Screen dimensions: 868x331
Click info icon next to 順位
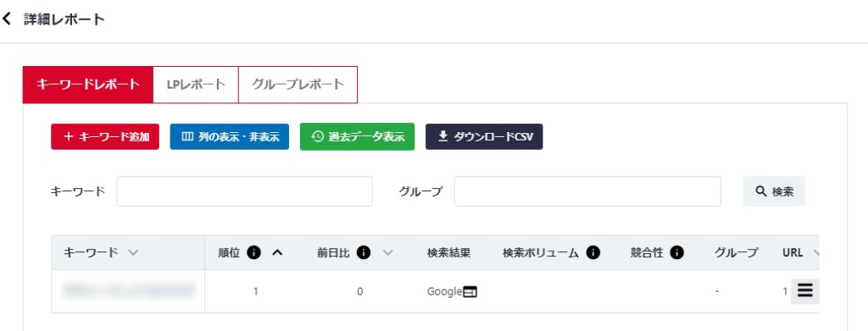click(x=253, y=252)
